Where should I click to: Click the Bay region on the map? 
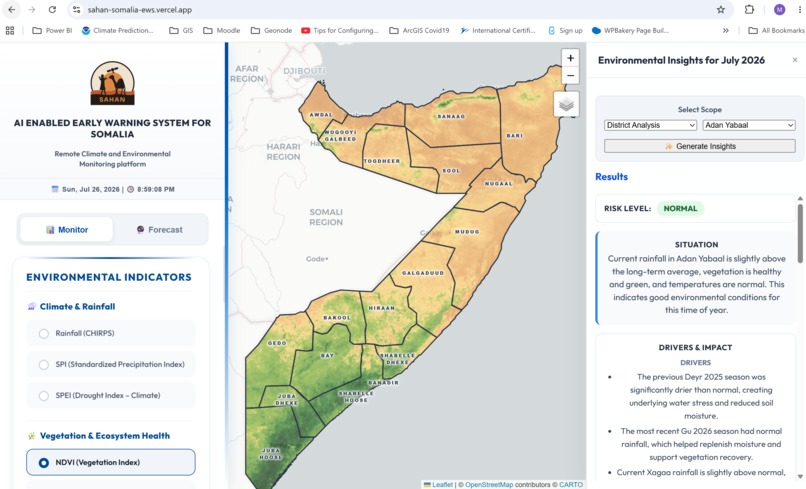click(x=326, y=363)
